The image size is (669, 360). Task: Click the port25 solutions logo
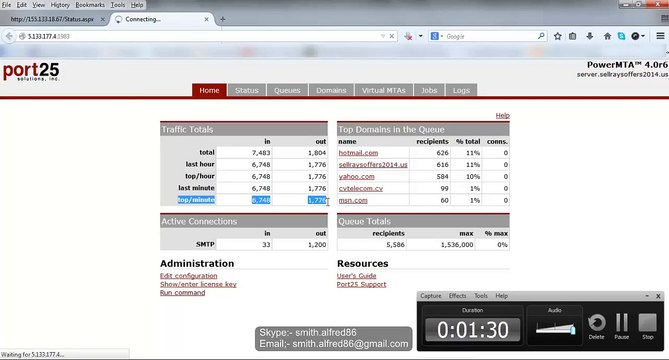[31, 71]
